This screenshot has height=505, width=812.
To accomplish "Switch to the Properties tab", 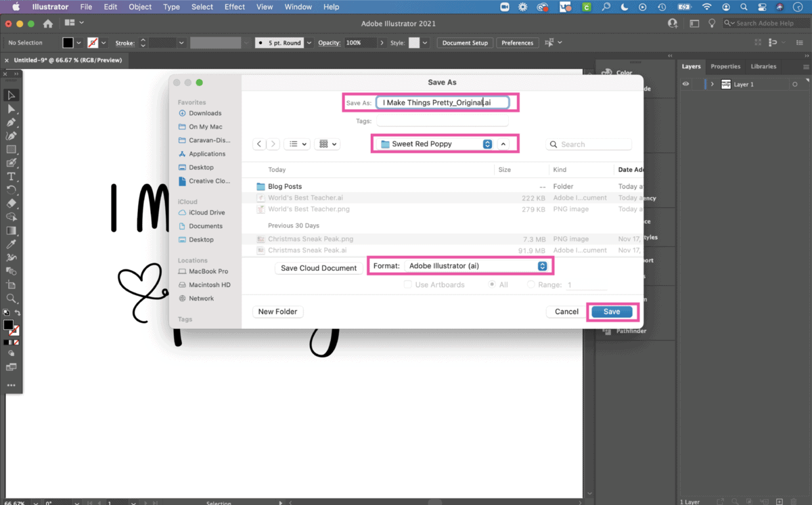I will (725, 66).
